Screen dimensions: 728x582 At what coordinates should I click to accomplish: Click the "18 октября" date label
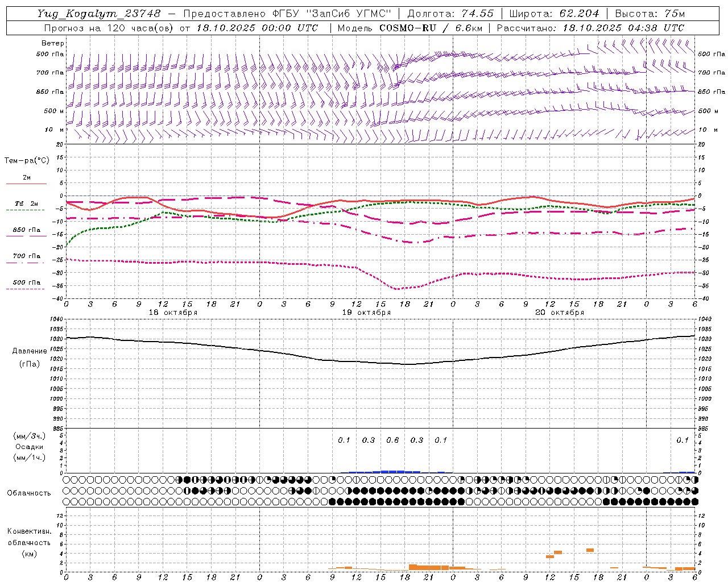[173, 313]
